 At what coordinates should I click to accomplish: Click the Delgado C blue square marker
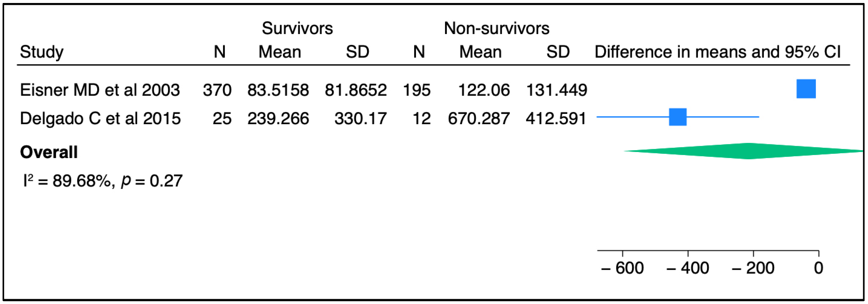point(678,117)
